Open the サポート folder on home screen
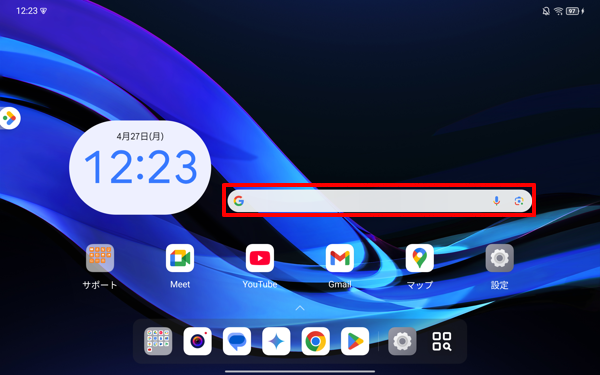 tap(100, 258)
